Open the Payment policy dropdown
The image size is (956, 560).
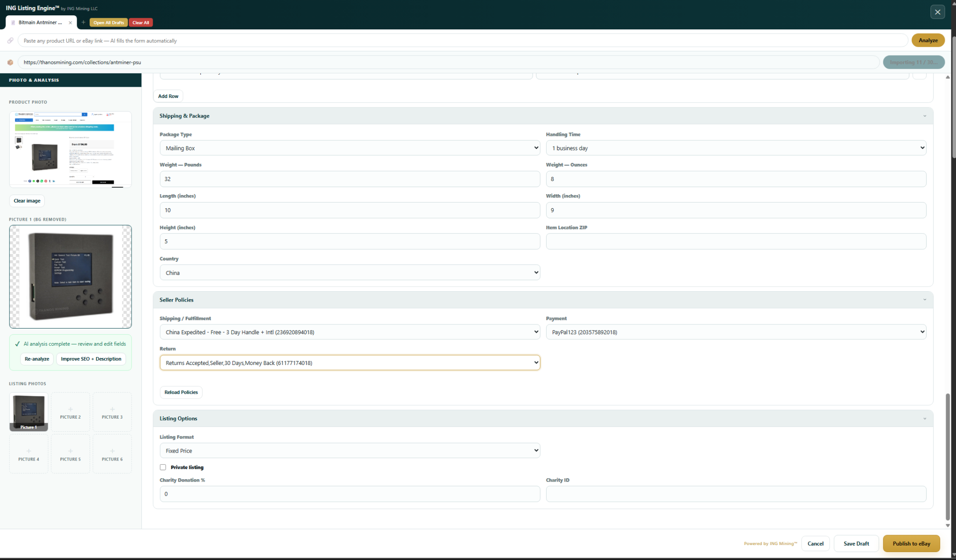click(736, 332)
